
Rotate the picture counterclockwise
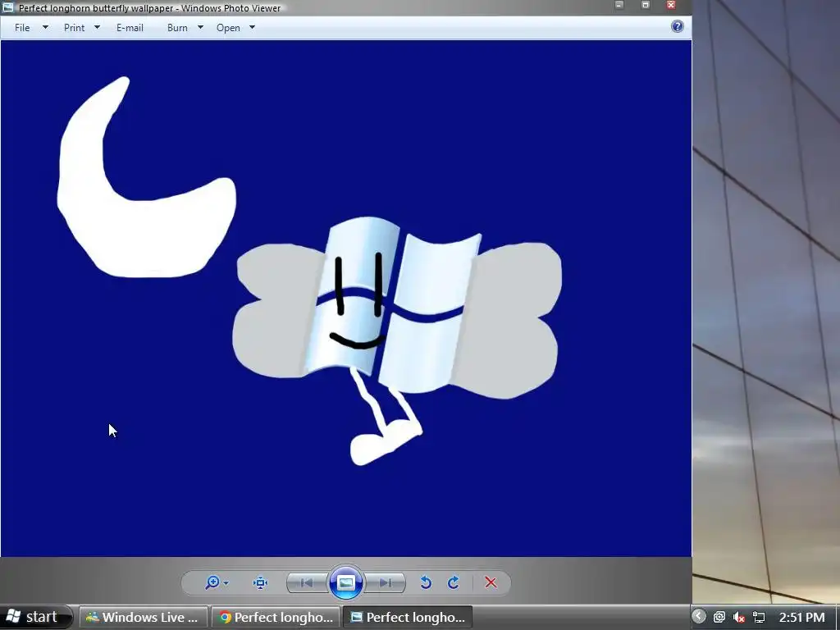[426, 582]
